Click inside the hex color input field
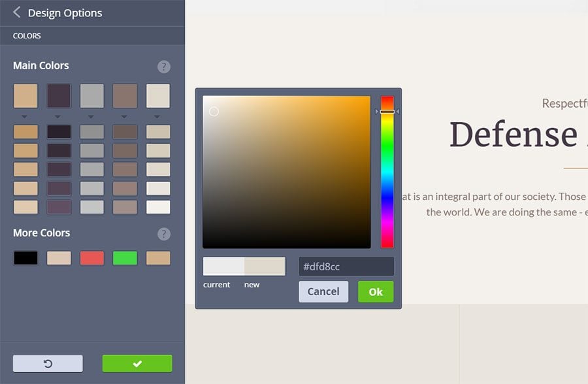The height and width of the screenshot is (384, 588). (346, 266)
